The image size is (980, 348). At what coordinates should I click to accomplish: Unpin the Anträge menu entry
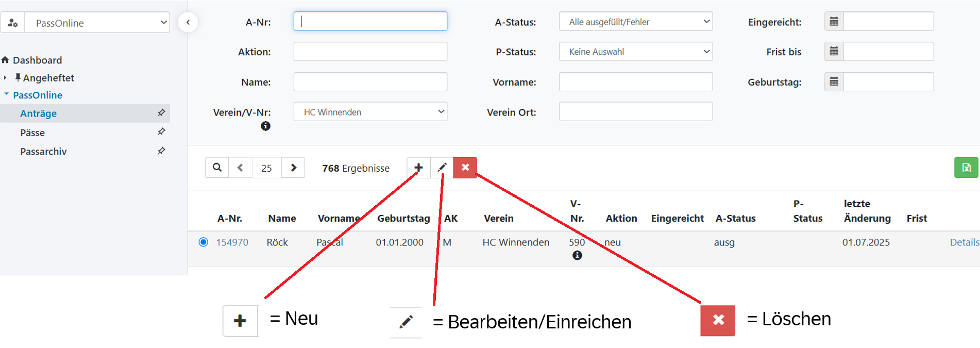[161, 113]
